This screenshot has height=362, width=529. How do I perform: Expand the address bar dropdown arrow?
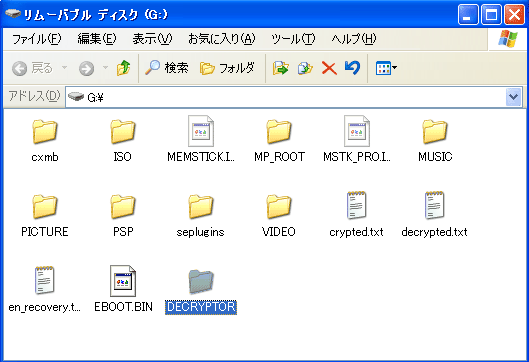coord(513,98)
